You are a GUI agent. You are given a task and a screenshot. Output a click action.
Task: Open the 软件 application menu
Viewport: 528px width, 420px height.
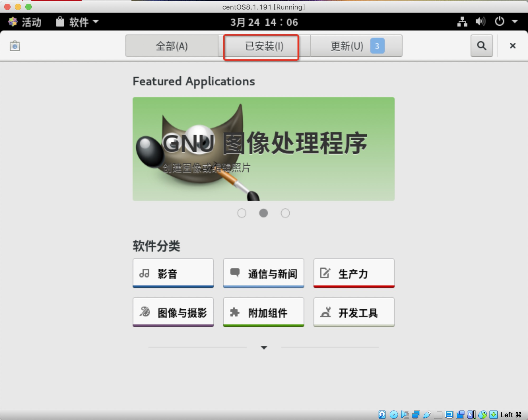pos(77,22)
